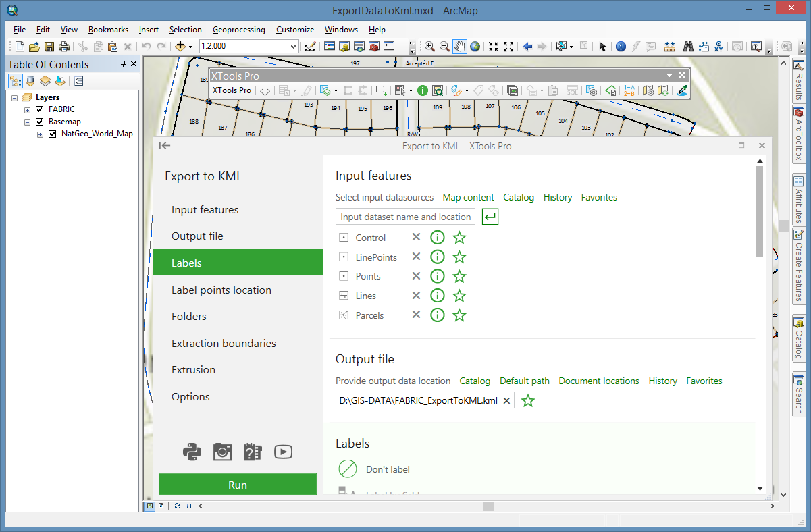
Task: Remove the LinePoints input dataset
Action: pos(416,257)
